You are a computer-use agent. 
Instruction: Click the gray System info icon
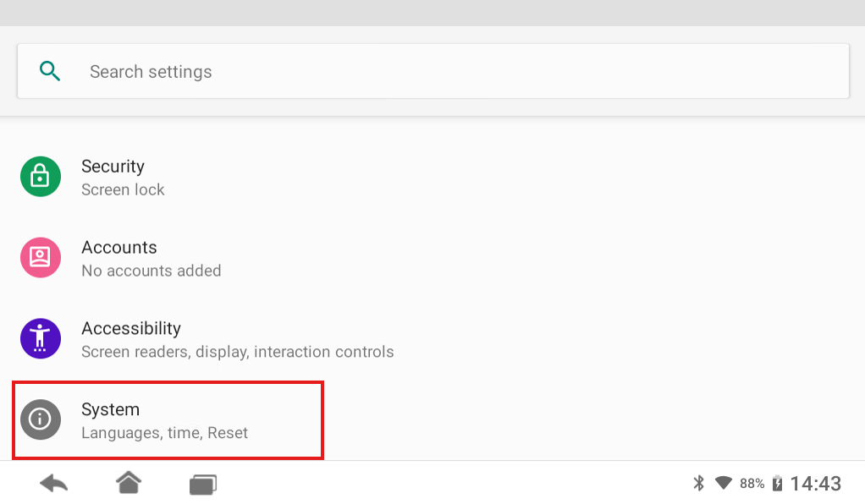tap(40, 419)
